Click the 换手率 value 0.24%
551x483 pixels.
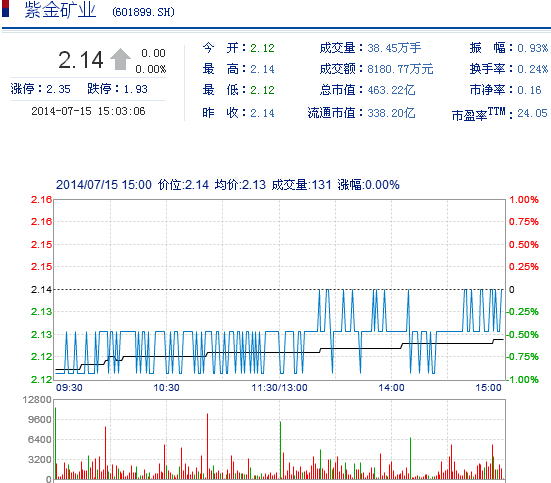[x=532, y=69]
